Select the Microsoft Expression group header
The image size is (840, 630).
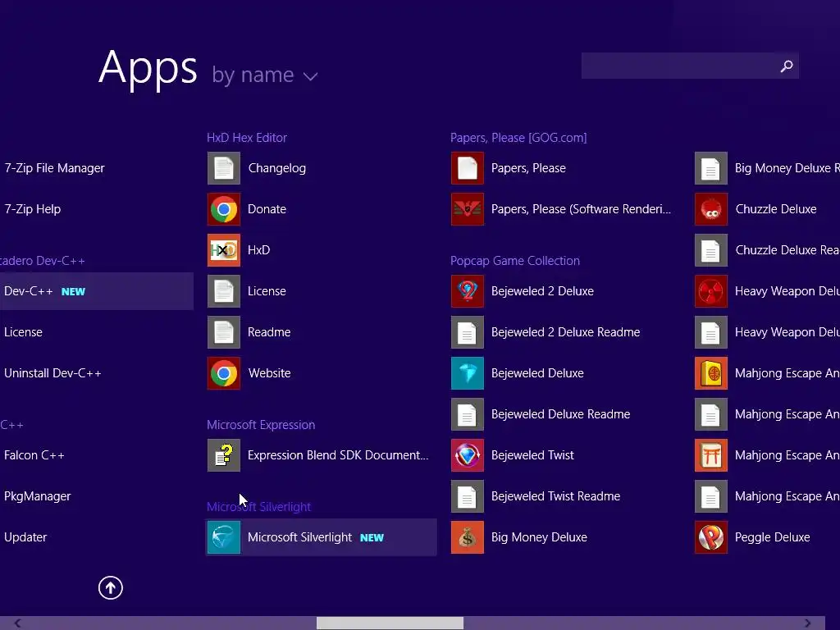pyautogui.click(x=261, y=425)
